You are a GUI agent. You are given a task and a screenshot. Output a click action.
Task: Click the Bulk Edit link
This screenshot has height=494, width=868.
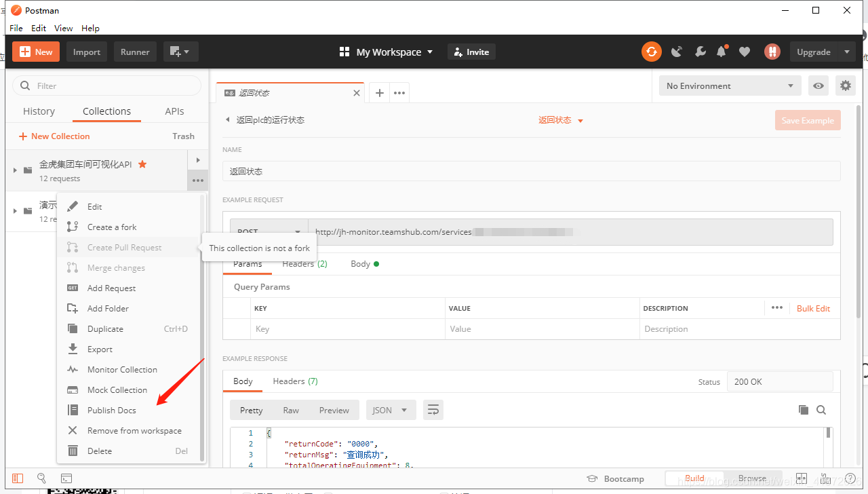[813, 308]
